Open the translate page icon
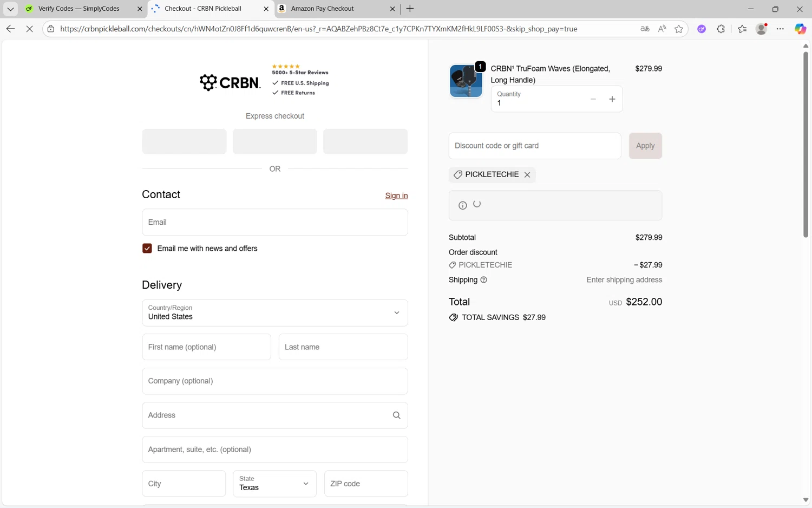Screen dimensions: 812x508 point(645,29)
